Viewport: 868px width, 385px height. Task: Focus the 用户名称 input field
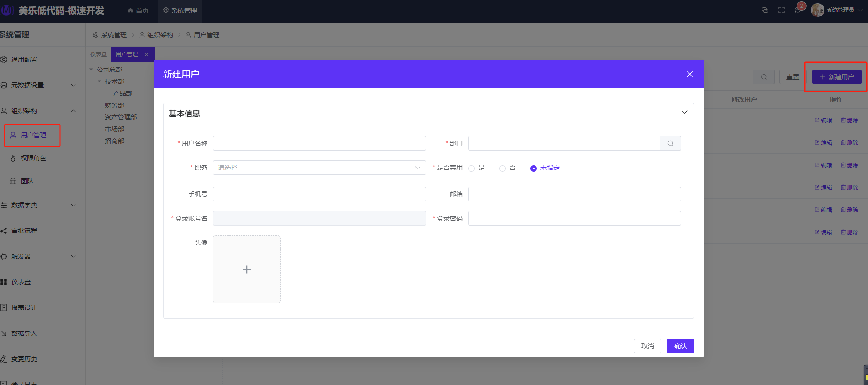click(319, 143)
